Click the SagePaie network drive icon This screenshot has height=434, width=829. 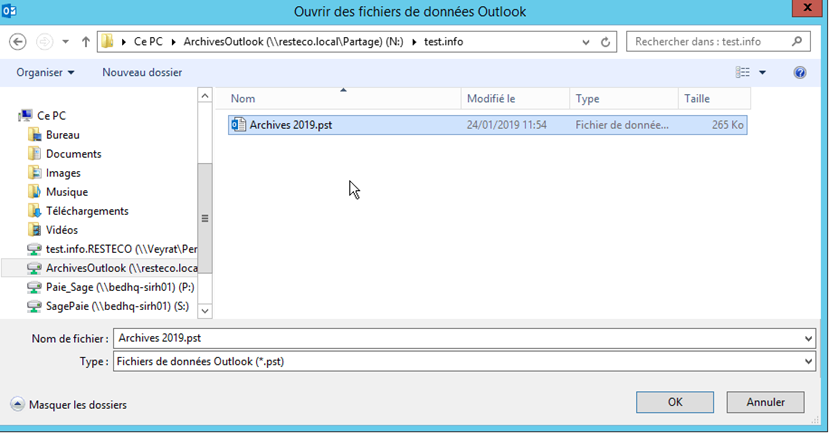tap(34, 306)
